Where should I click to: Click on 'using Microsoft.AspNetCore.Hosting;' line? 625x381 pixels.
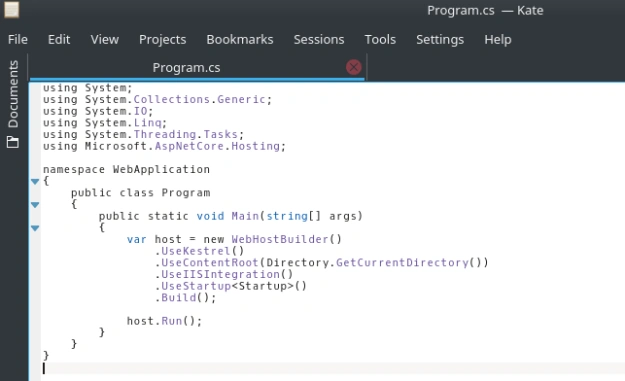(x=164, y=146)
